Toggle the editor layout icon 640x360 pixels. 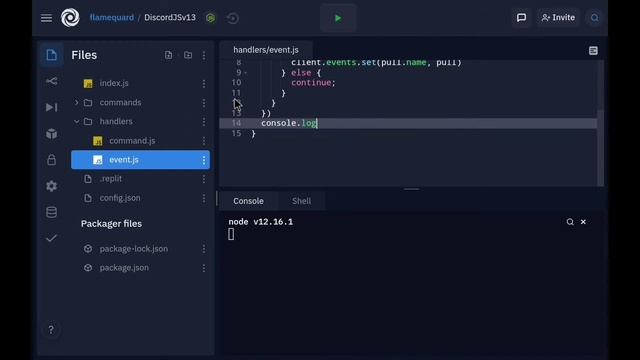tap(593, 50)
